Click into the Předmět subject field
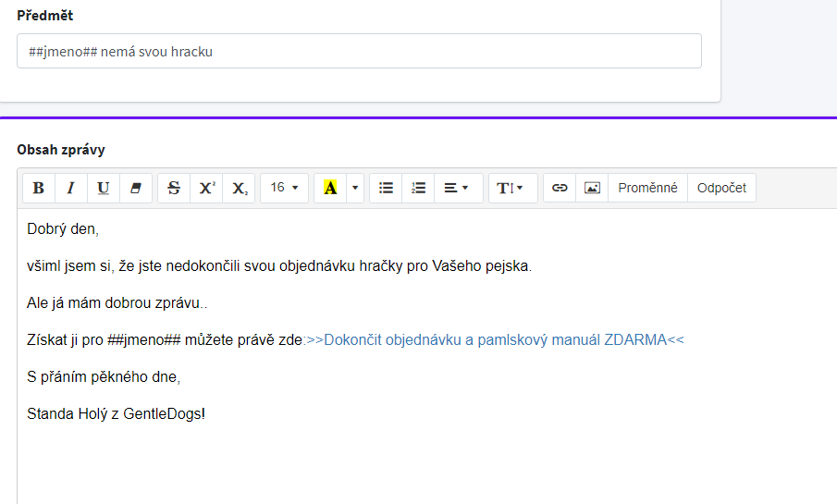The image size is (837, 504). 359,51
